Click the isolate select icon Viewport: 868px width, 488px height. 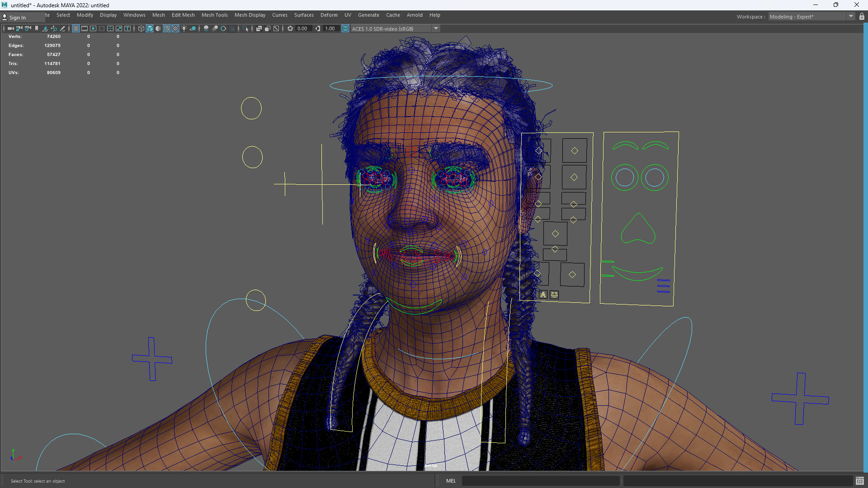[x=245, y=28]
